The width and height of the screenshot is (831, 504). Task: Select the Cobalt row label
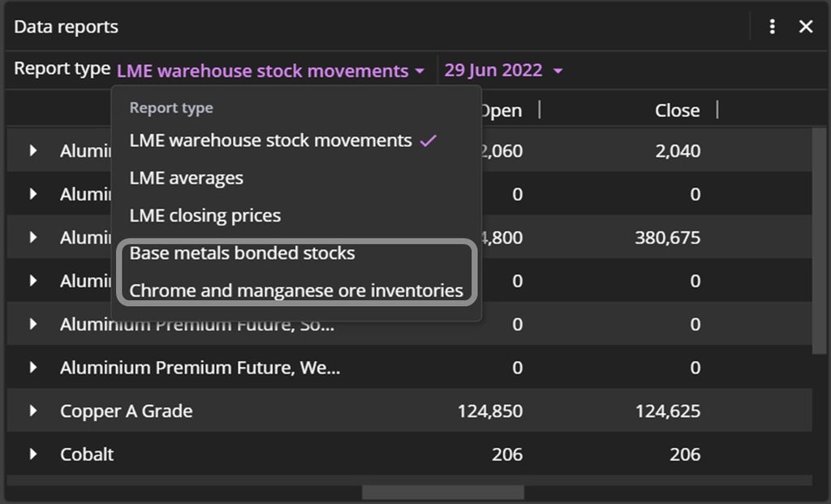[87, 454]
